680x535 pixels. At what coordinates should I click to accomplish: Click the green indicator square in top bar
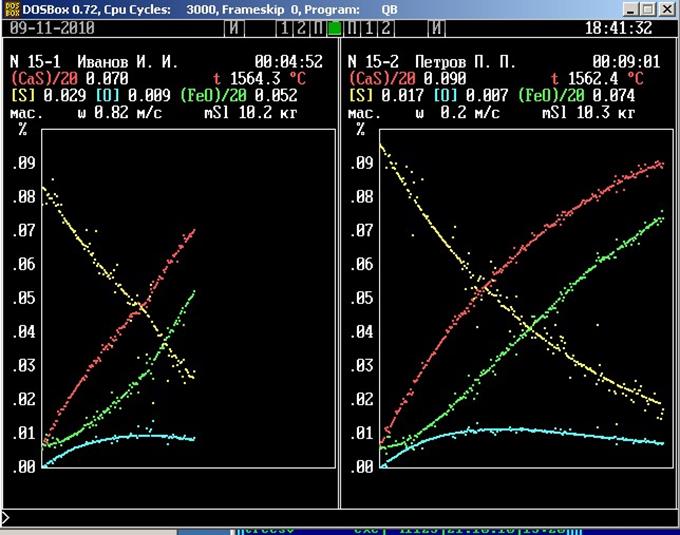tap(334, 28)
